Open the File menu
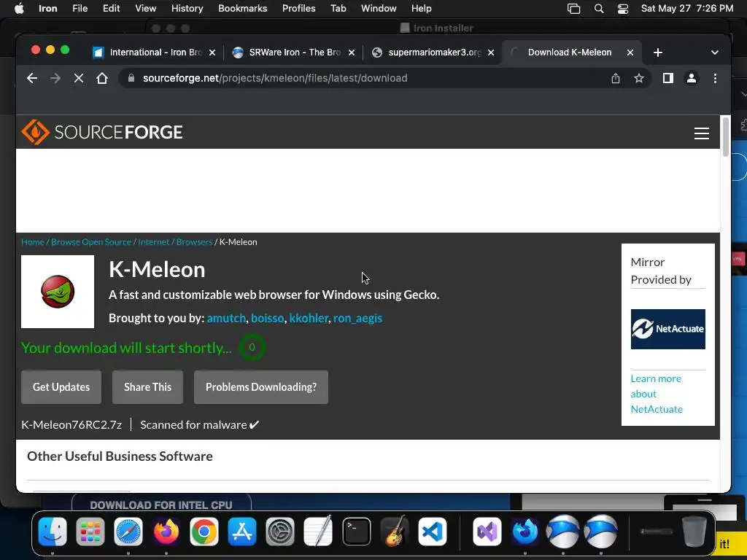The image size is (747, 560). 80,9
